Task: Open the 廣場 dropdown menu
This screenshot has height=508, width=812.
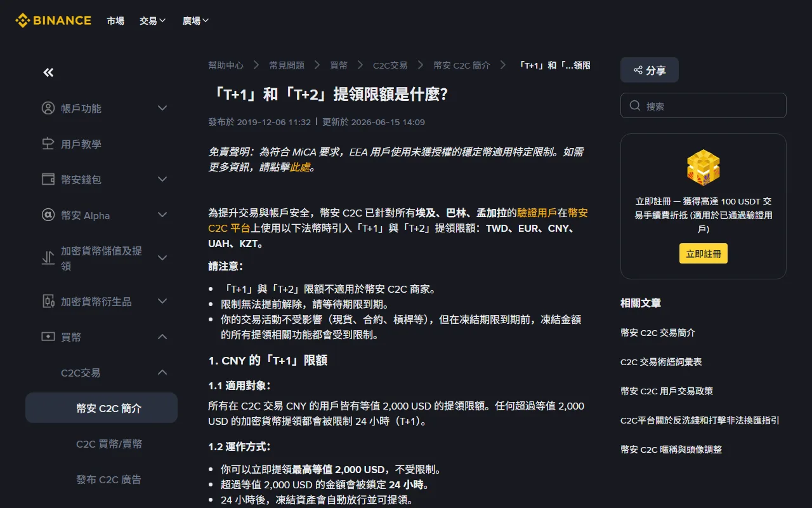Action: (x=196, y=20)
